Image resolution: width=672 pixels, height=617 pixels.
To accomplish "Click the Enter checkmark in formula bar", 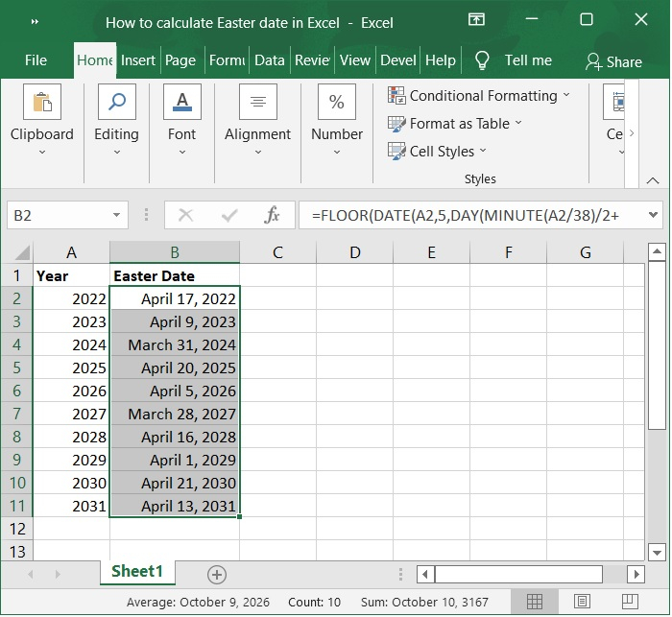I will pos(229,215).
